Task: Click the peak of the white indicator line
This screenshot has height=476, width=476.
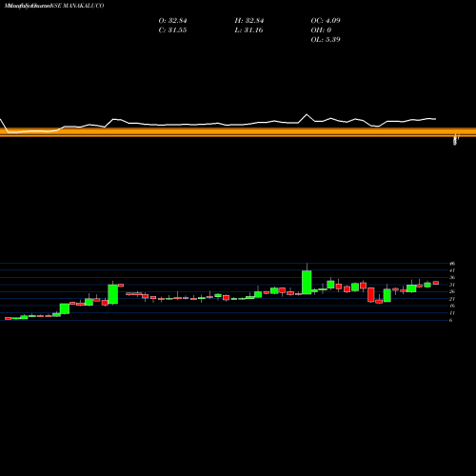Action: pos(307,114)
